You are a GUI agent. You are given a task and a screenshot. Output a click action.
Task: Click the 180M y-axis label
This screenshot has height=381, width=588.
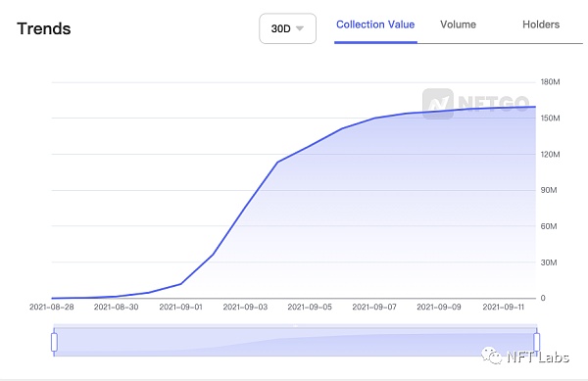[x=550, y=82]
